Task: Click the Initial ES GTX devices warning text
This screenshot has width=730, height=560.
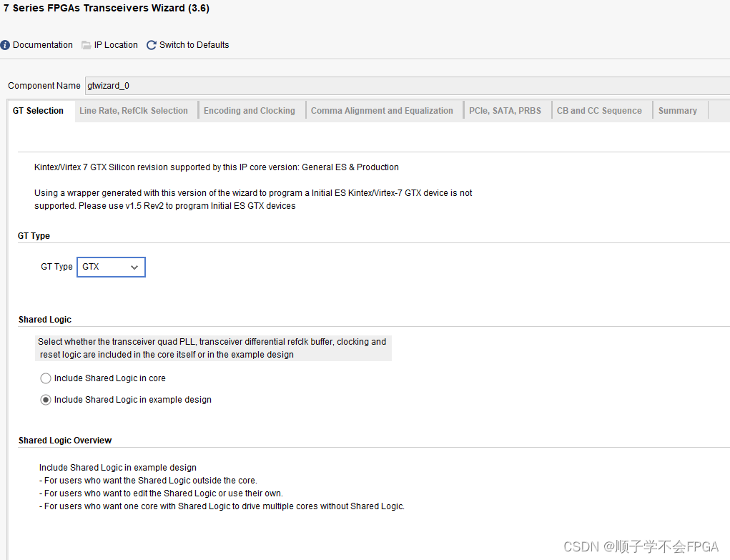Action: [253, 200]
